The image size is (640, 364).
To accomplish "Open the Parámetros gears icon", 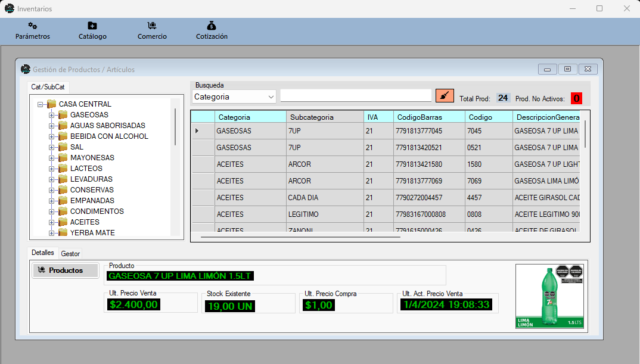I will click(x=33, y=26).
